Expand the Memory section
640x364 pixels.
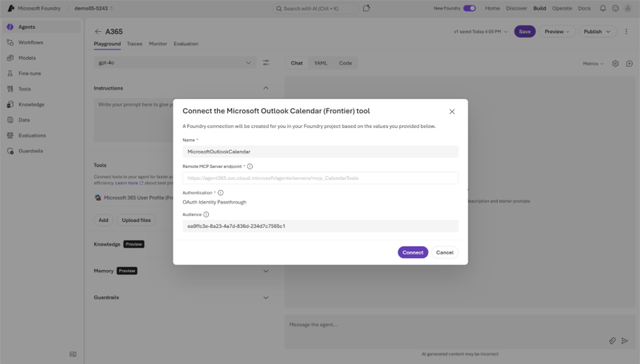tap(266, 271)
